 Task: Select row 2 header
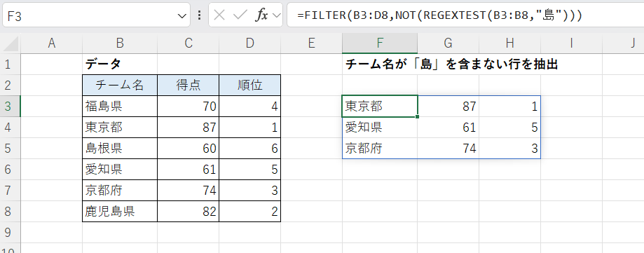[11, 85]
